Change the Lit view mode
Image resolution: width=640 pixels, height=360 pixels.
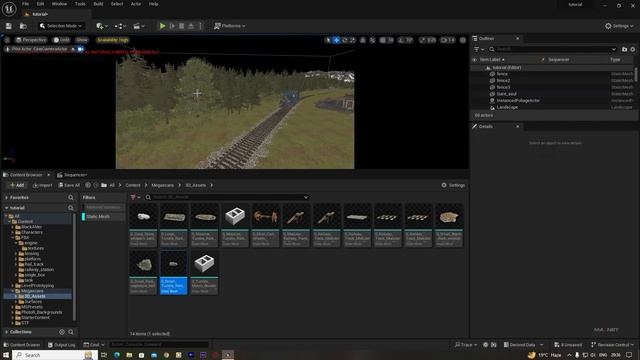(x=62, y=40)
